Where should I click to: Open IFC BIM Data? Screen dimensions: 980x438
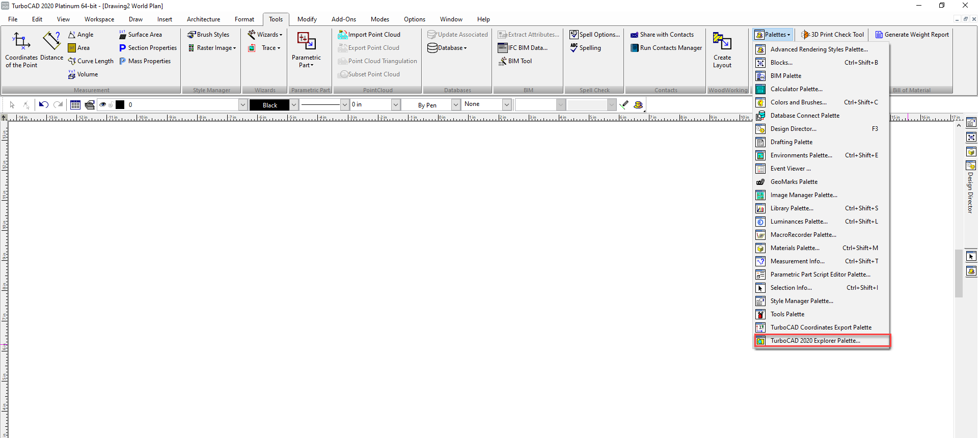coord(523,48)
